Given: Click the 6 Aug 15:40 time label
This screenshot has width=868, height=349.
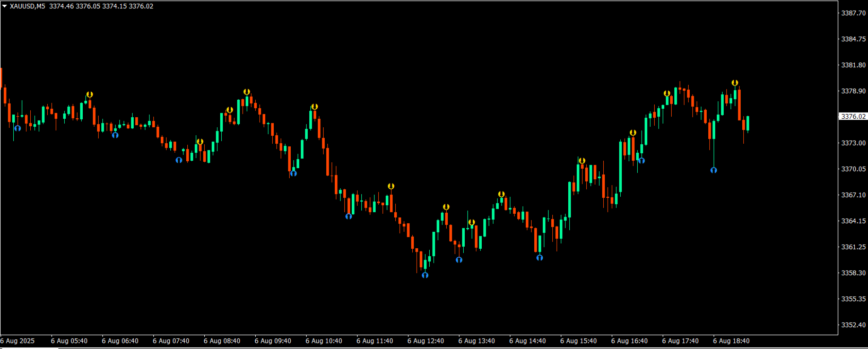Looking at the screenshot, I should pyautogui.click(x=578, y=341).
